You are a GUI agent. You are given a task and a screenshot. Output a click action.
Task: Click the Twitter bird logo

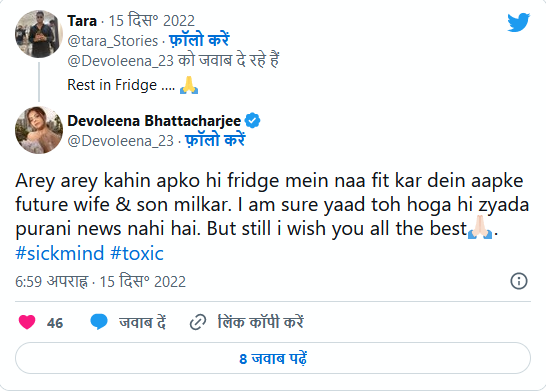click(x=518, y=22)
